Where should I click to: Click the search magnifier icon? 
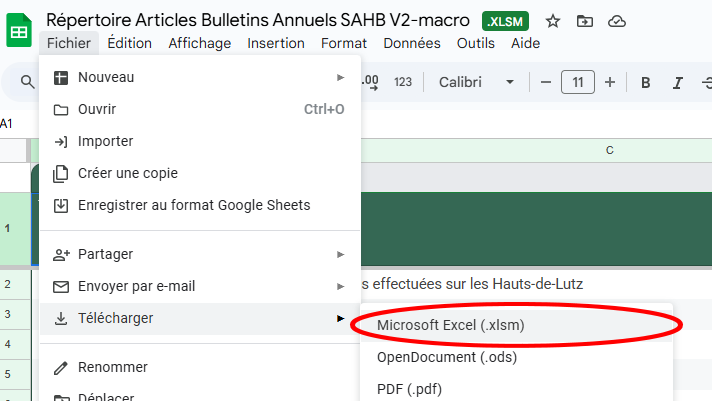(28, 82)
